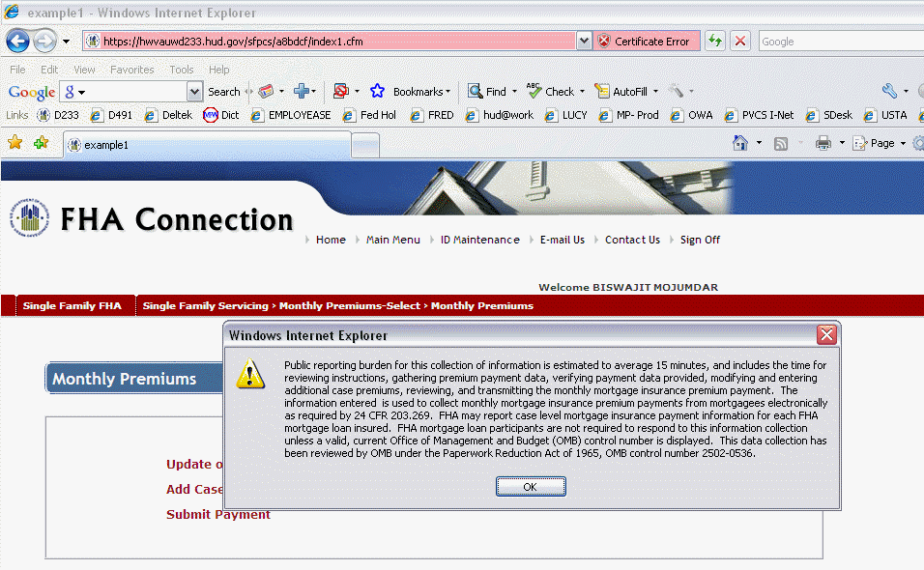
Task: Open the Page menu dropdown
Action: [x=887, y=143]
